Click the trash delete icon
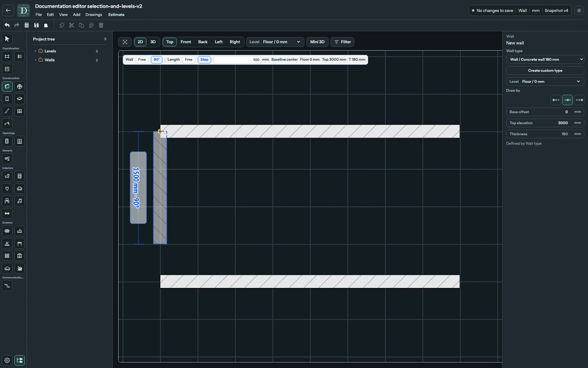The height and width of the screenshot is (368, 588). click(101, 25)
